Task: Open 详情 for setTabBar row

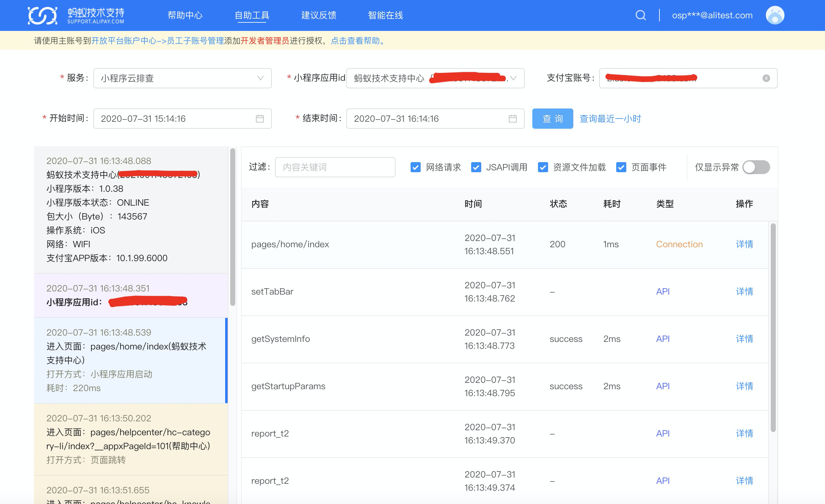Action: (744, 291)
